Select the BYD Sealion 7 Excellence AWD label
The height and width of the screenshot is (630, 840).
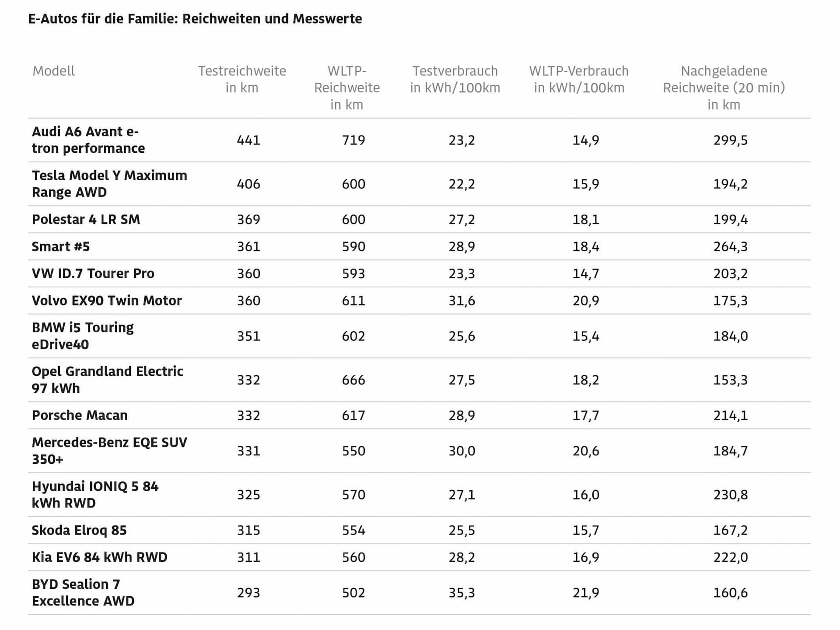click(83, 592)
